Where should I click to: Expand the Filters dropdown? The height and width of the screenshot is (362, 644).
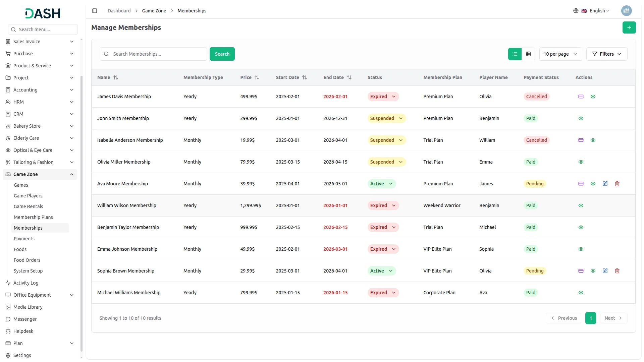pos(606,54)
